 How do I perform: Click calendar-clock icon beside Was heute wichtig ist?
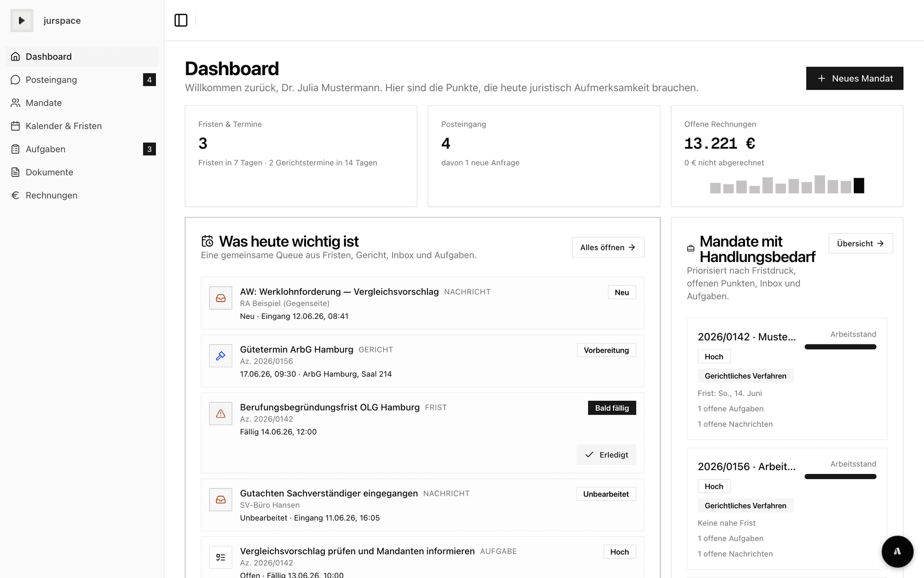click(x=207, y=241)
